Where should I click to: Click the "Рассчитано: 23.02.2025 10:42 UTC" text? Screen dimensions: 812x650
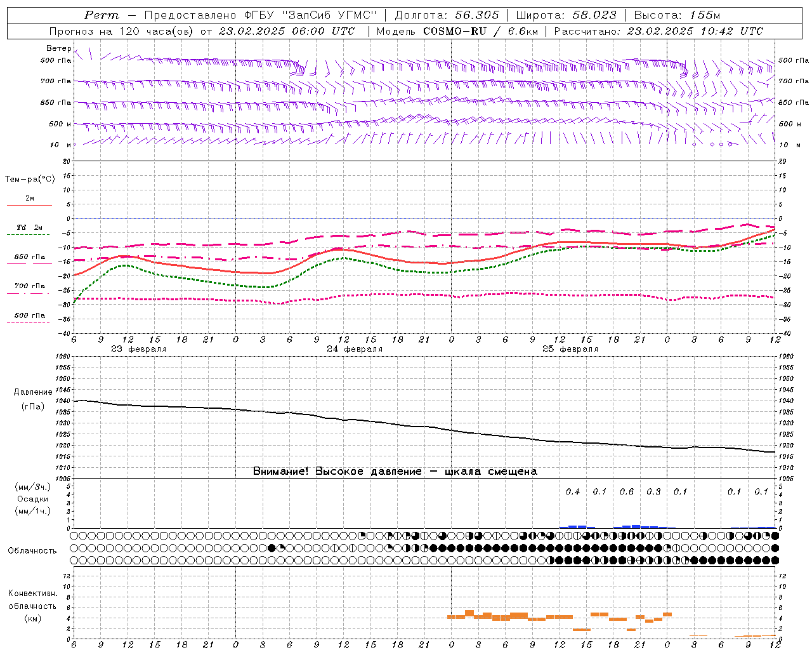click(x=658, y=31)
